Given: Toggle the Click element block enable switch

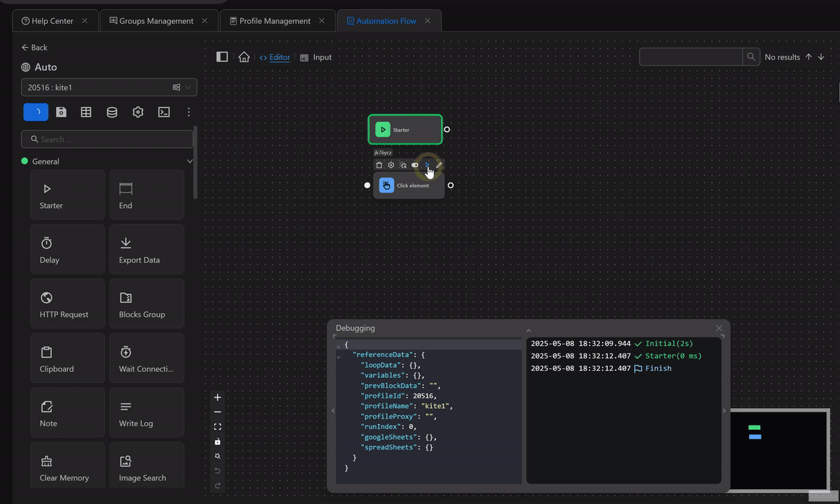Looking at the screenshot, I should pyautogui.click(x=415, y=165).
